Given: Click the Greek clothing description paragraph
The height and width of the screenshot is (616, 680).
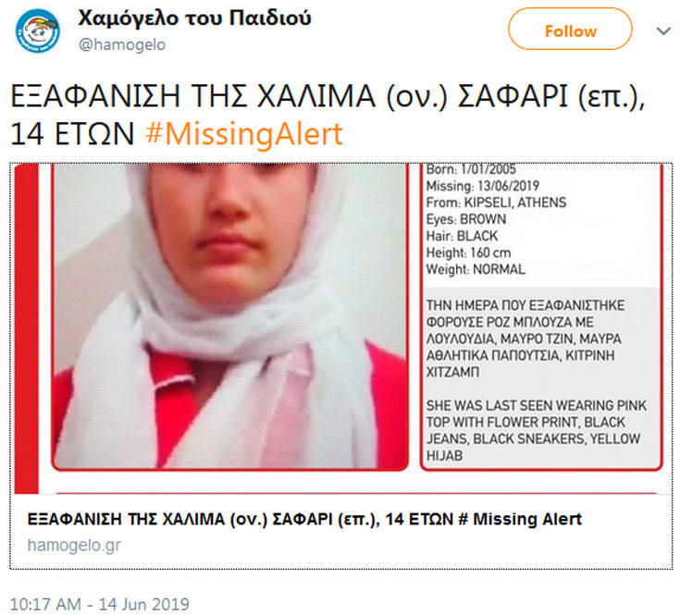Looking at the screenshot, I should tap(525, 339).
